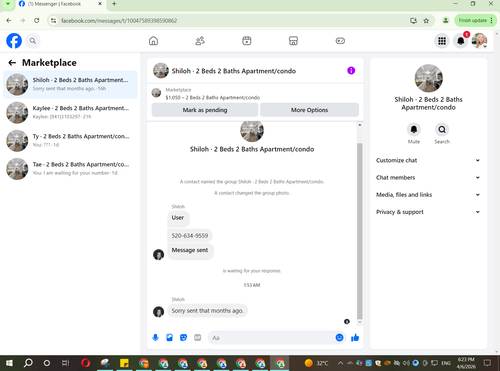Send a thumbs-up like
This screenshot has width=500, height=371.
pos(355,338)
